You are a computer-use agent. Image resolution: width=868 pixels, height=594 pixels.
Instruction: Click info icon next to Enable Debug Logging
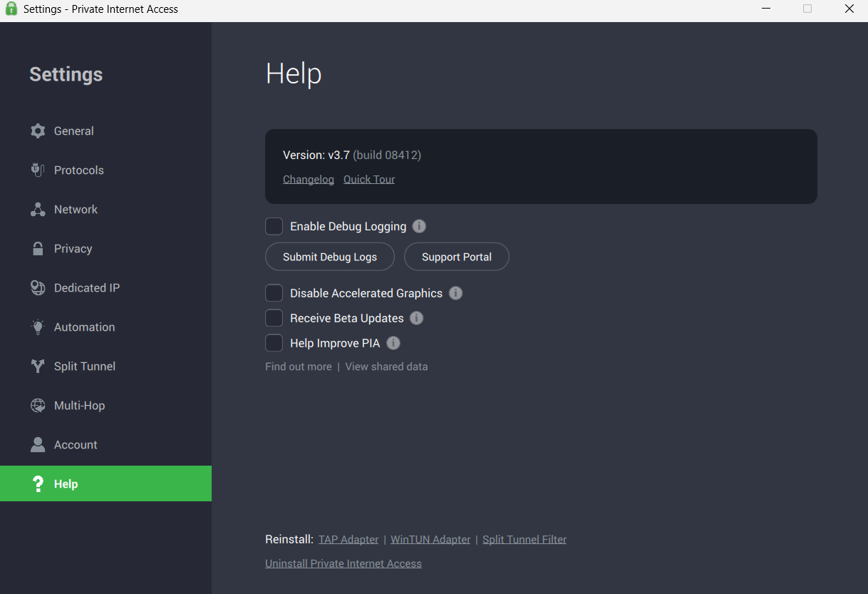pos(420,227)
